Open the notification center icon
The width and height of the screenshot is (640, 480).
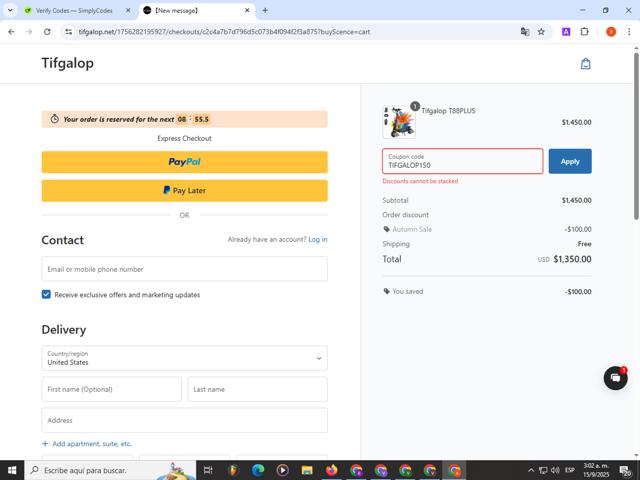click(x=625, y=471)
